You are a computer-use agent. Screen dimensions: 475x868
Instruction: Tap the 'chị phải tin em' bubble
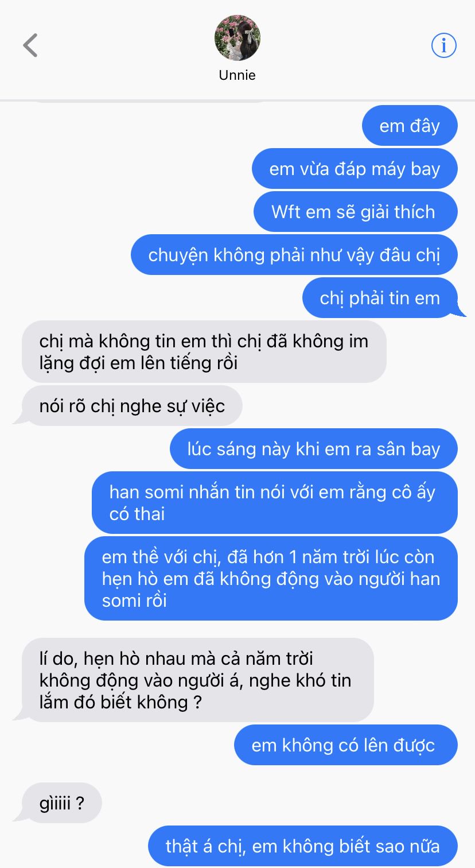point(380,298)
